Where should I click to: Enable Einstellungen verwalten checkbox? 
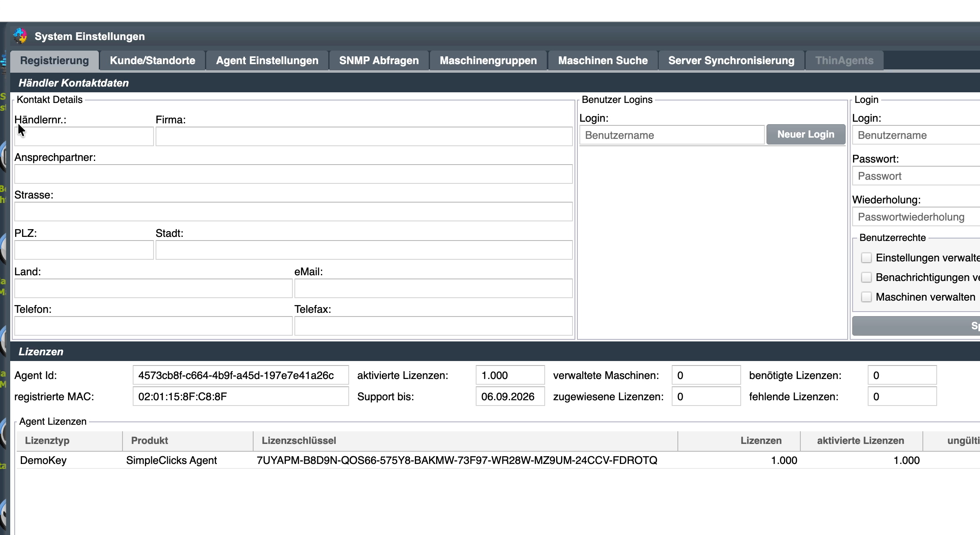point(866,258)
